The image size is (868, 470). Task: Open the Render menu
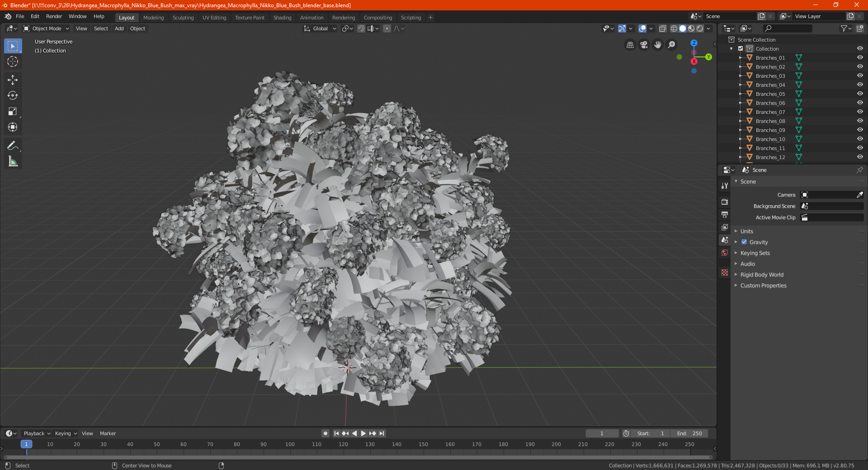tap(54, 16)
